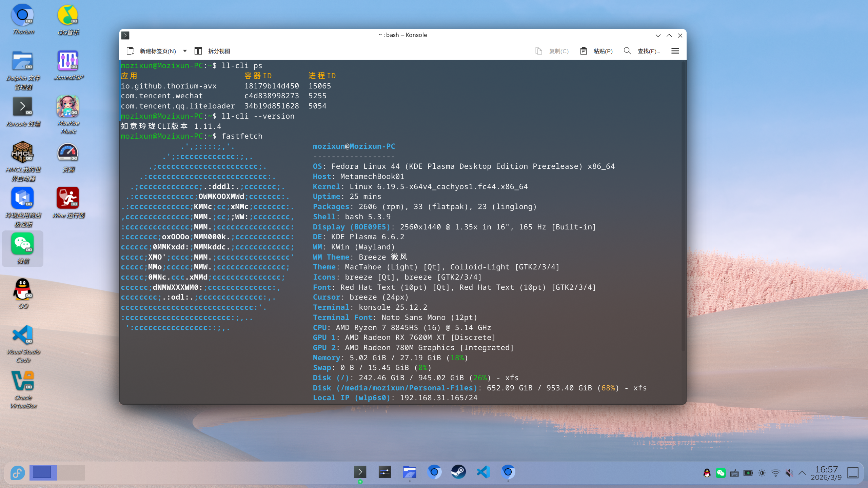Expand the new tab dropdown arrow

click(185, 51)
